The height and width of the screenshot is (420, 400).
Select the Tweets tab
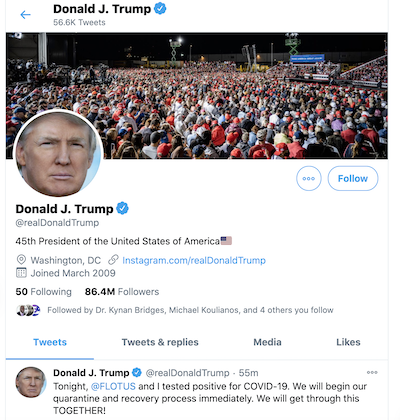tap(50, 342)
